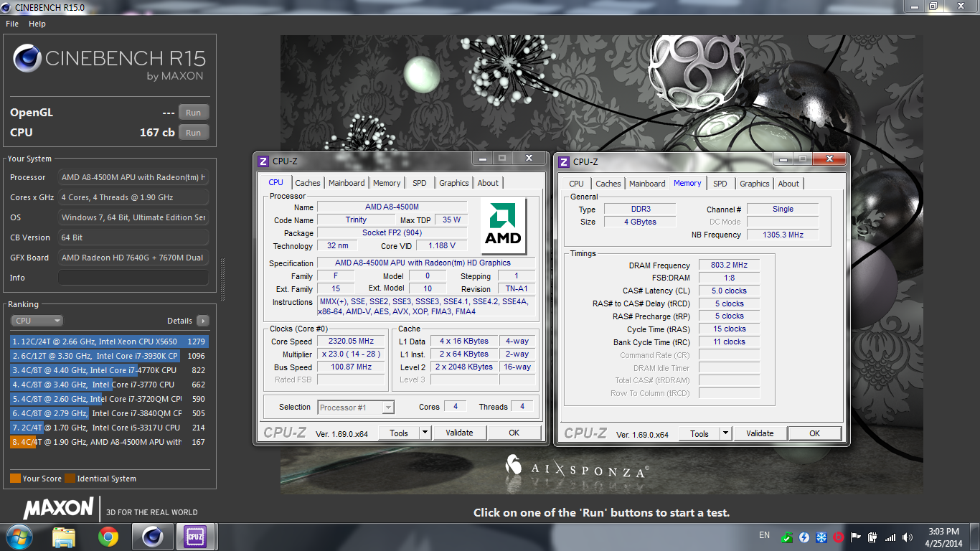Click the left CPU-Z title bar icon
Image resolution: width=980 pixels, height=551 pixels.
(263, 161)
